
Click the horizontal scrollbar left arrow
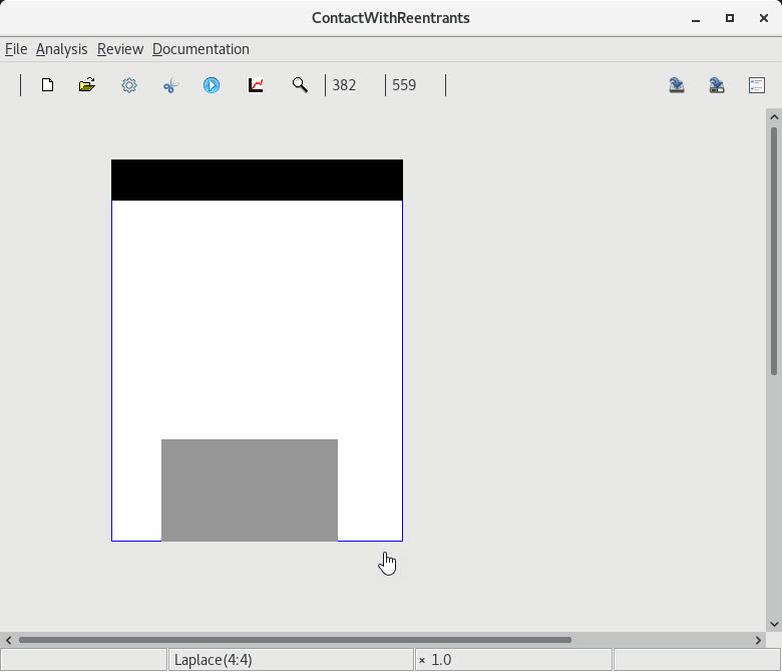tap(9, 640)
